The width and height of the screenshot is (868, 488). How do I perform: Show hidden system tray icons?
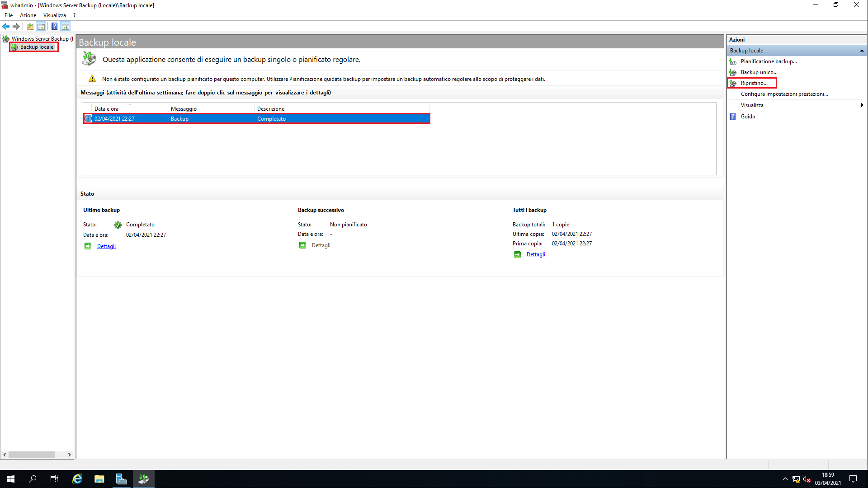[x=785, y=479]
